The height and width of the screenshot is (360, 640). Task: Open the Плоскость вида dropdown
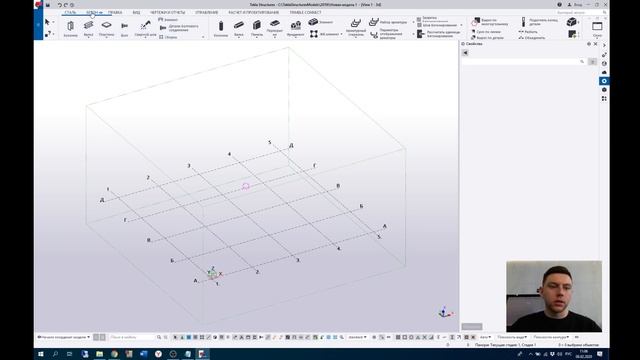(512, 337)
